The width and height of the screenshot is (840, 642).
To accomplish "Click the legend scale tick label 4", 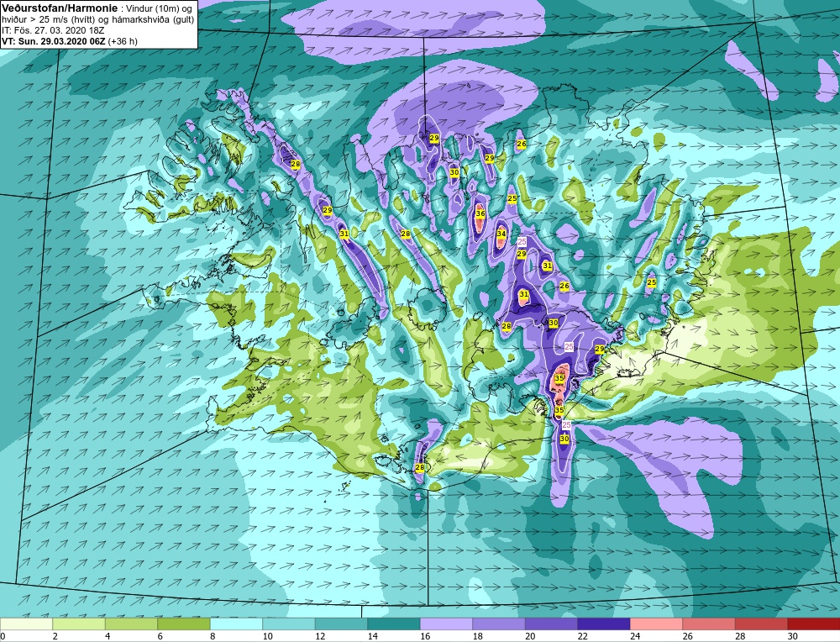I will point(108,636).
